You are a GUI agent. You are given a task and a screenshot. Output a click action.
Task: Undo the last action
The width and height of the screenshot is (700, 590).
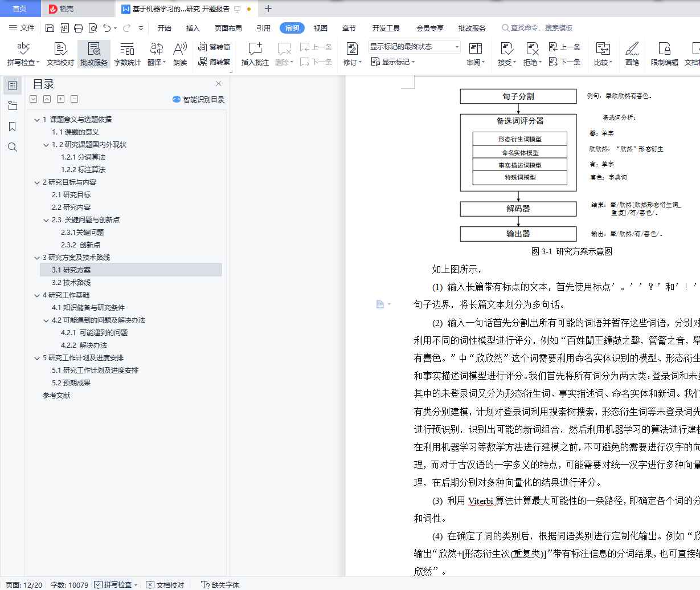coord(107,28)
